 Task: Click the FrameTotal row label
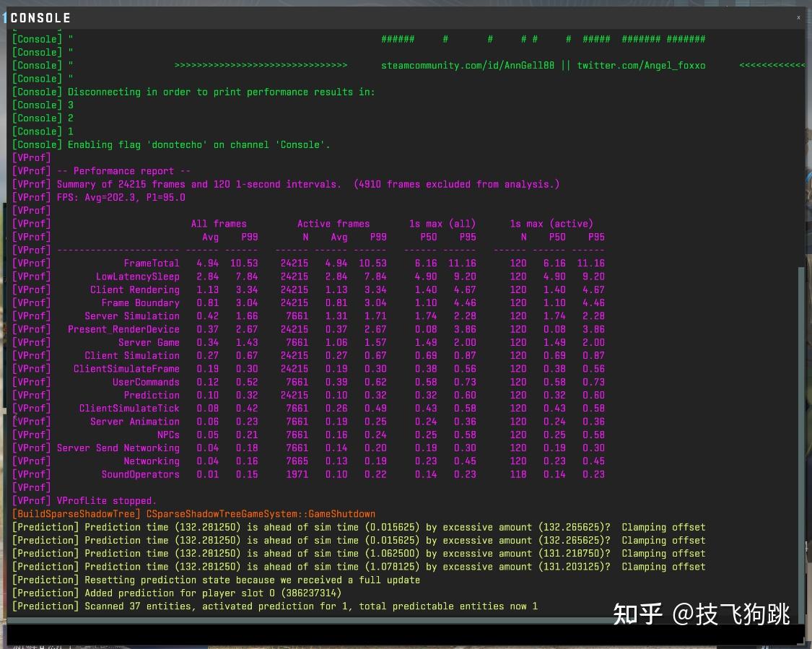click(x=152, y=263)
